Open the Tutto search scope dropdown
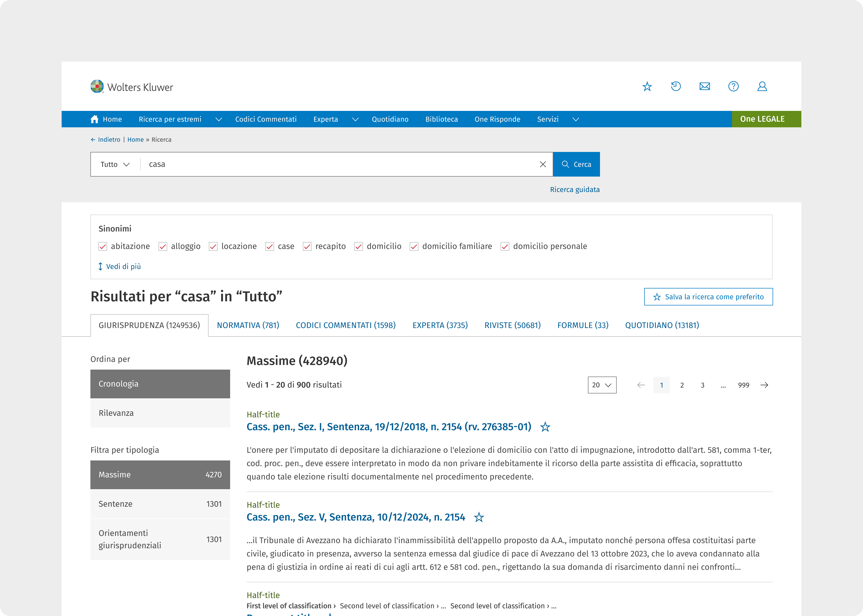 pos(115,164)
